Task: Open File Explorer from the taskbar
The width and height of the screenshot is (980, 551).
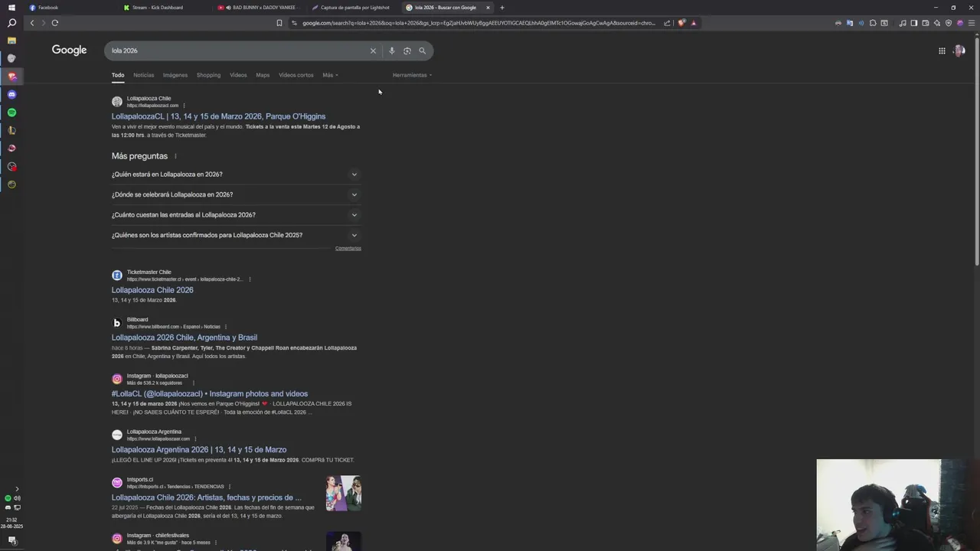Action: pyautogui.click(x=11, y=41)
